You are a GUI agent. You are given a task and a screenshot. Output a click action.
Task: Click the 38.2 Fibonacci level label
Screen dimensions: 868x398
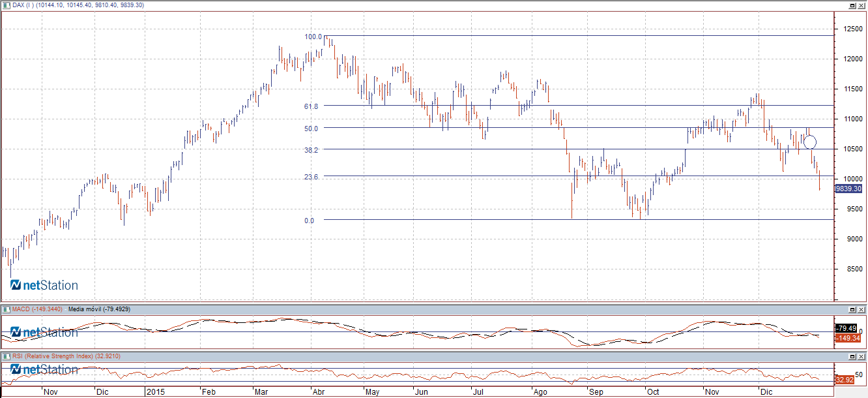point(311,150)
